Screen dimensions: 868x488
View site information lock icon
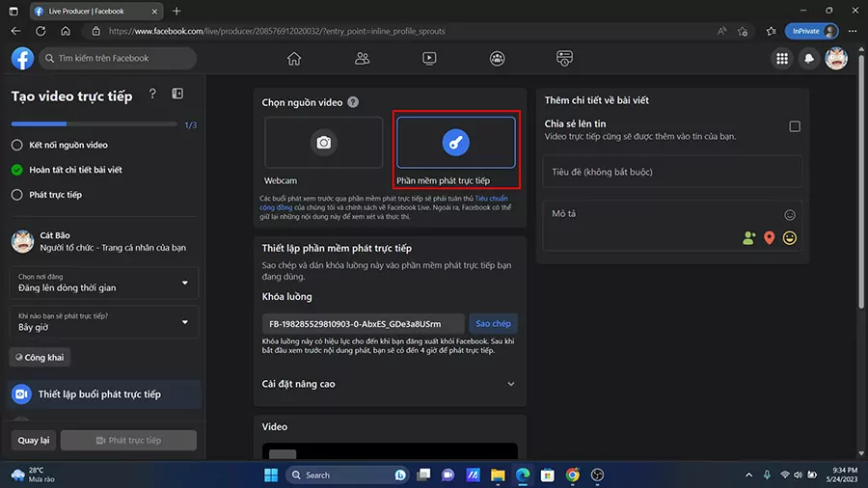tap(95, 31)
